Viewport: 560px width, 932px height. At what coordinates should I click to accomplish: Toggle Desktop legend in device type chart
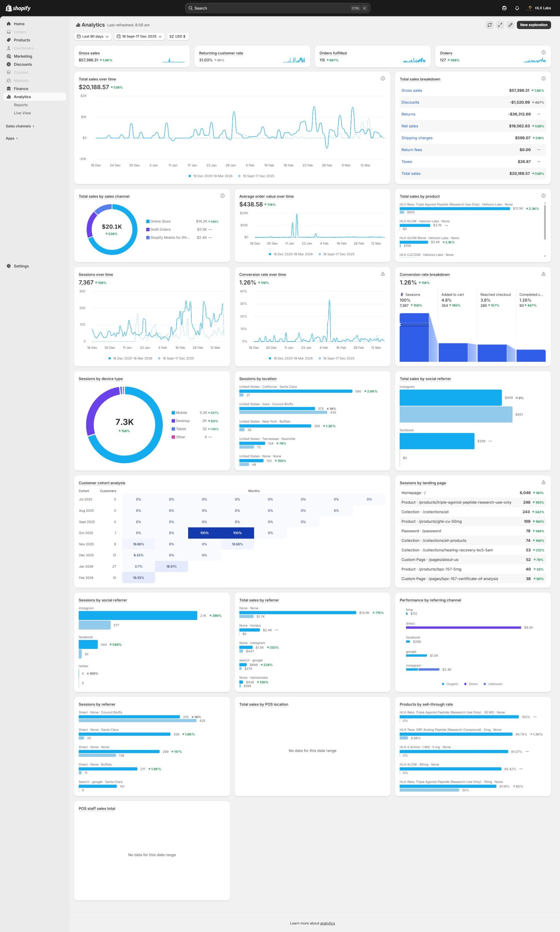pyautogui.click(x=182, y=421)
